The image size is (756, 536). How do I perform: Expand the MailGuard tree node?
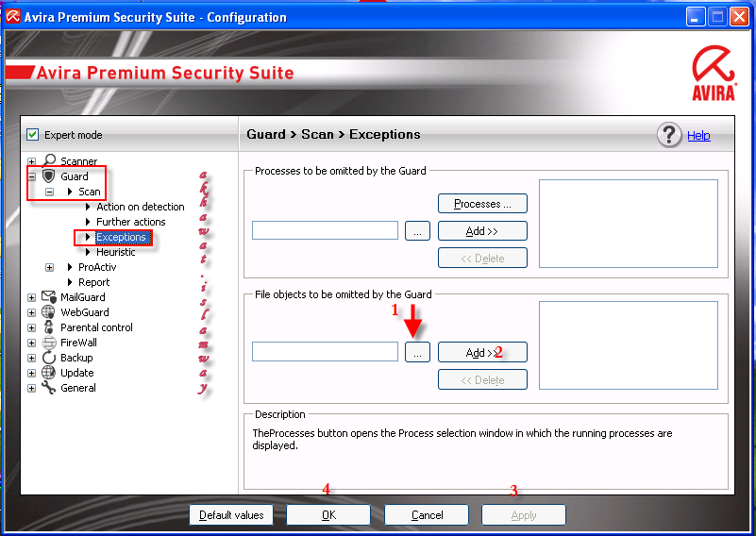pos(31,297)
